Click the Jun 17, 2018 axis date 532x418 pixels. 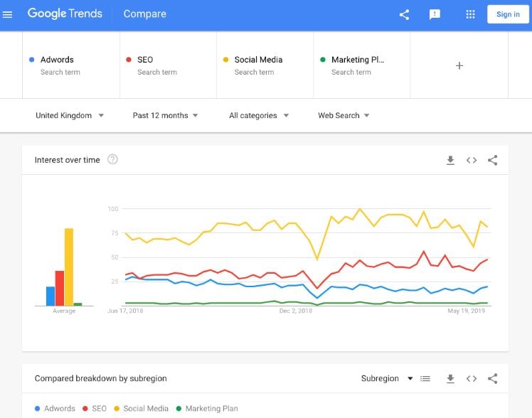tap(125, 311)
